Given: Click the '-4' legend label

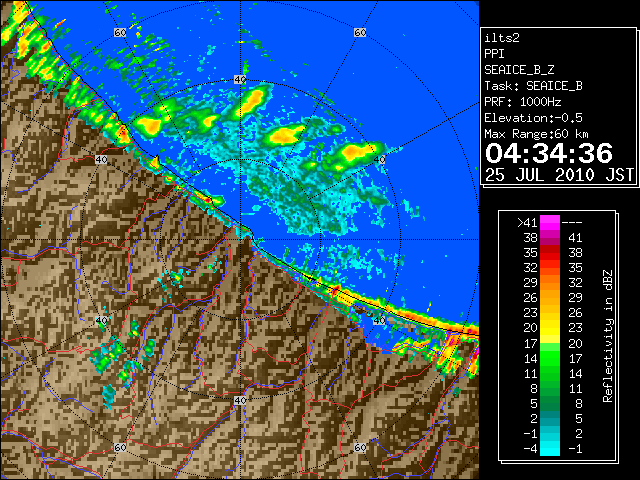Looking at the screenshot, I should click(x=530, y=449).
